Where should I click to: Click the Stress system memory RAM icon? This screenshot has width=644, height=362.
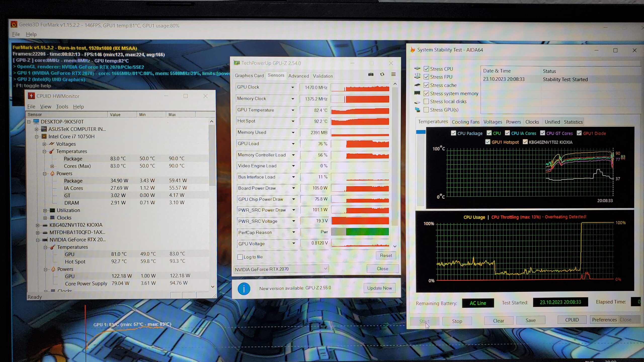coord(417,93)
